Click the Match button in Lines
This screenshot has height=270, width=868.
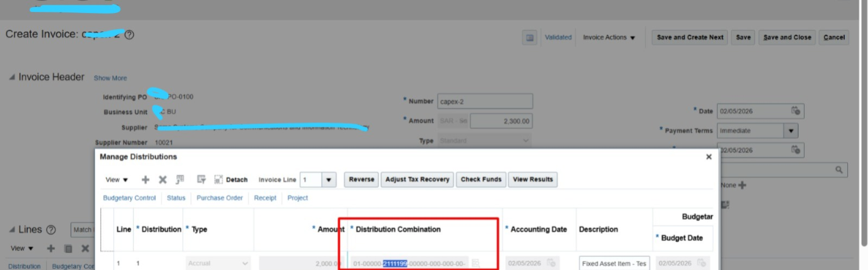[x=83, y=230]
